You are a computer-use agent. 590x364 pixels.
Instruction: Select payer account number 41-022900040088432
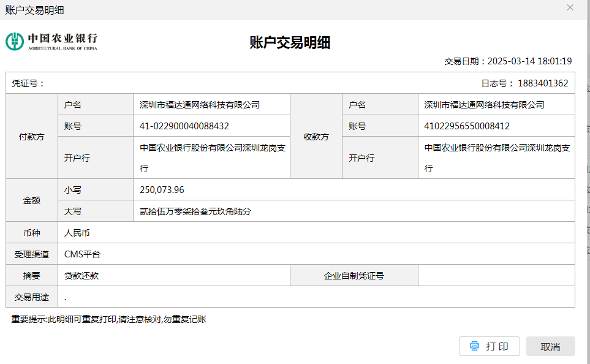(184, 126)
